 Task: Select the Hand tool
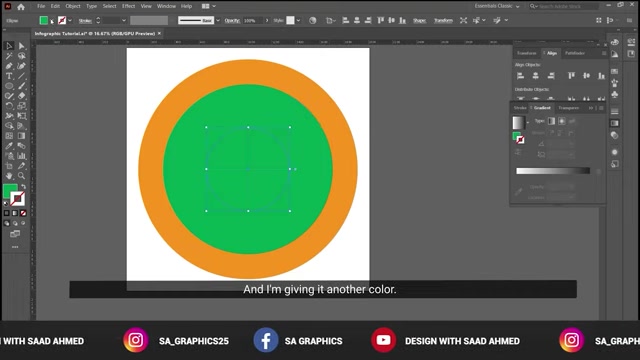click(9, 176)
